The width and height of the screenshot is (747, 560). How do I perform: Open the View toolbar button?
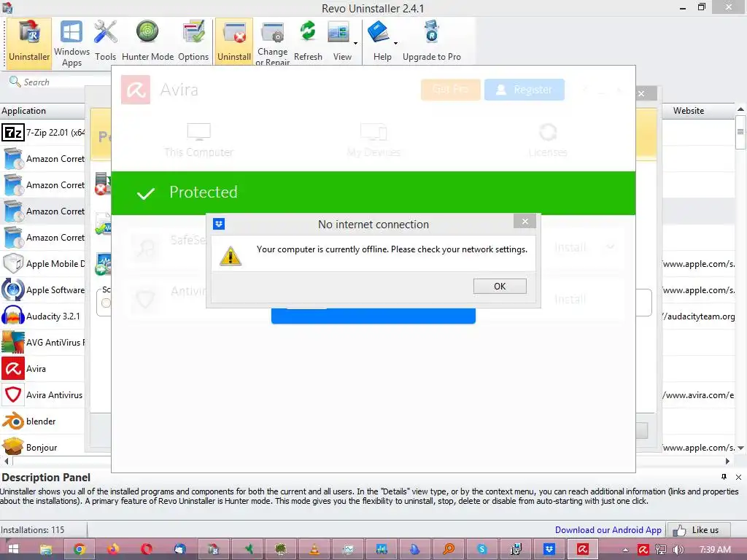pos(340,42)
